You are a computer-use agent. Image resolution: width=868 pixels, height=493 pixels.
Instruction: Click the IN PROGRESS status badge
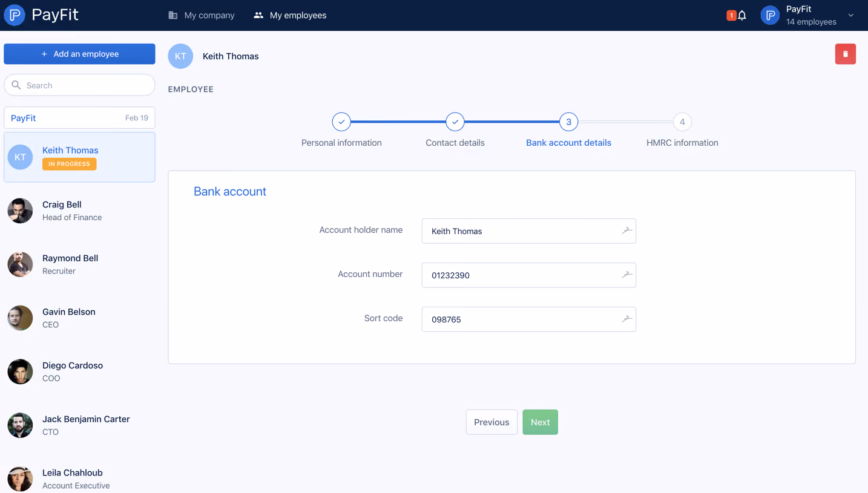click(69, 164)
